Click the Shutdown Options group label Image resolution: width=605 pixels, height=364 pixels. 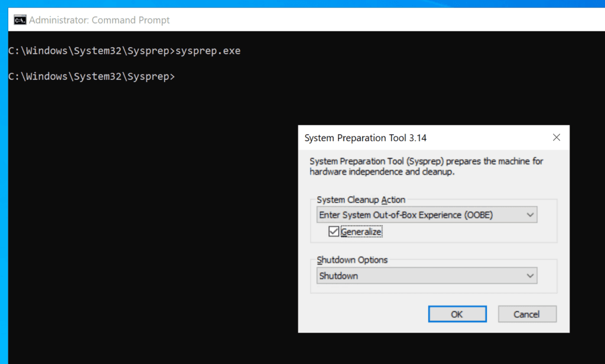pos(352,260)
